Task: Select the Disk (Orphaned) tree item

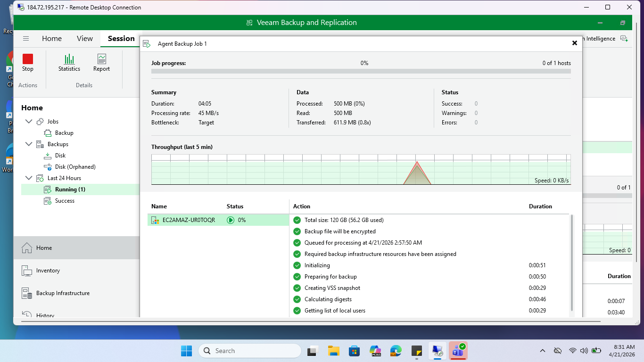Action: coord(75,167)
